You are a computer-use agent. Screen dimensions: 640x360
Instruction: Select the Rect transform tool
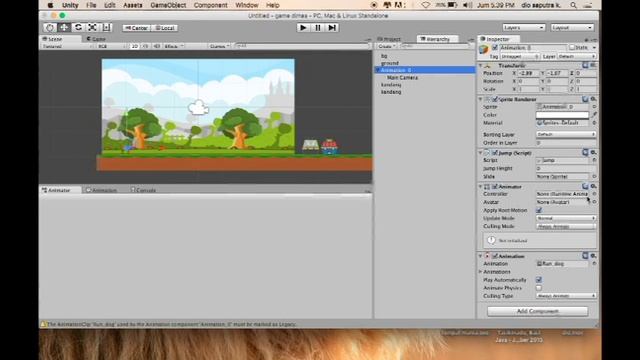(106, 27)
